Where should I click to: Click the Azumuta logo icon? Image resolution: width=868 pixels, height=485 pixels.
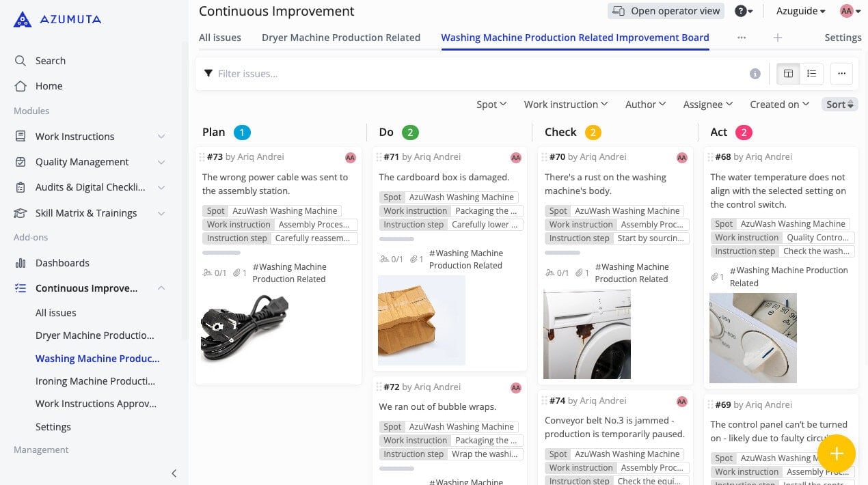click(x=23, y=19)
